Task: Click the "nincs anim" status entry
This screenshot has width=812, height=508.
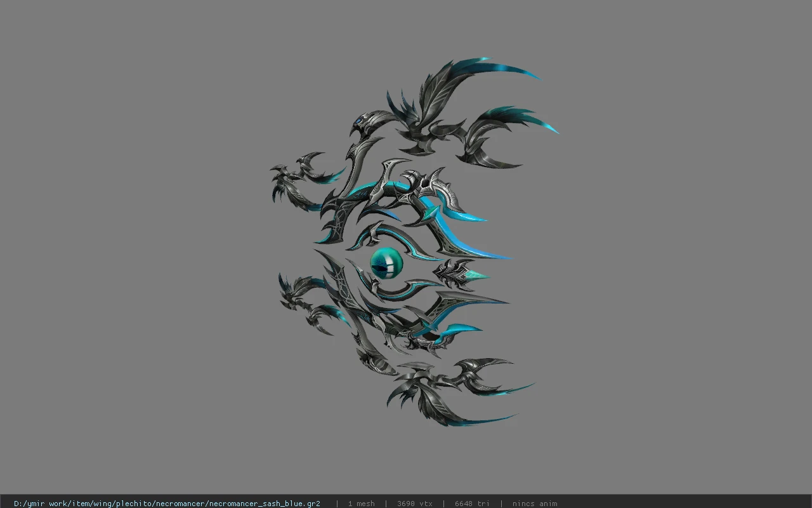Action: 535,504
